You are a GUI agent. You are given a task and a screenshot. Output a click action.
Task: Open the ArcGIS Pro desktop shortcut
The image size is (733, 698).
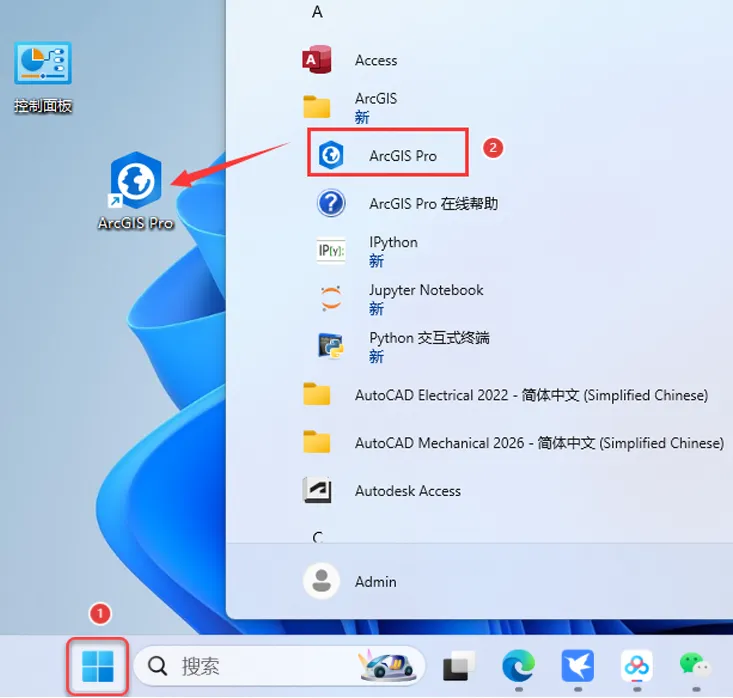136,191
